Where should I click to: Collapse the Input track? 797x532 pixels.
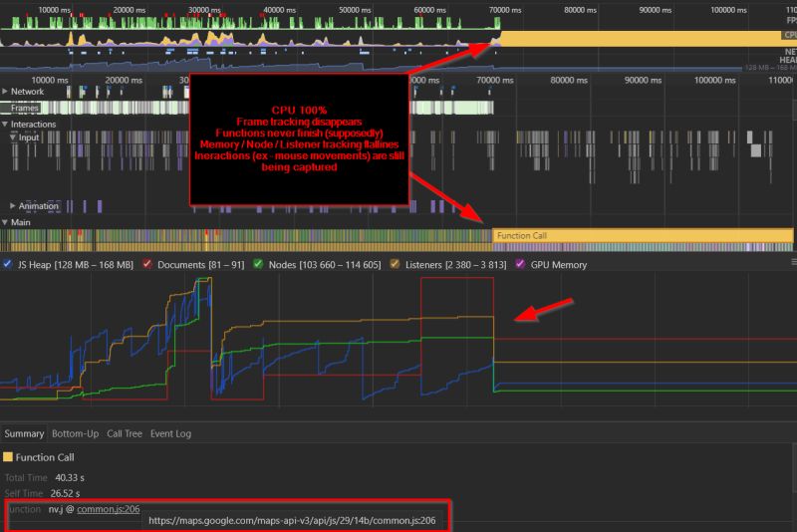(x=13, y=137)
